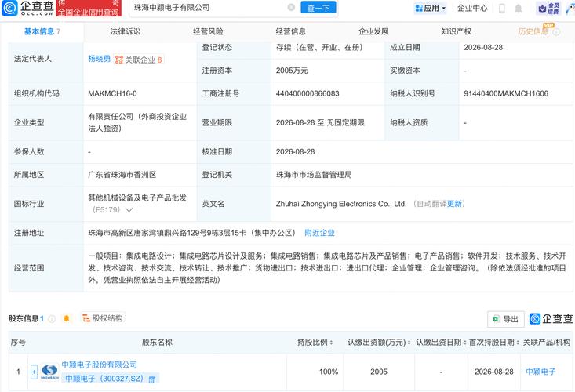The image size is (575, 392).
Task: Open the VIP membership crown icon
Action: click(x=548, y=8)
